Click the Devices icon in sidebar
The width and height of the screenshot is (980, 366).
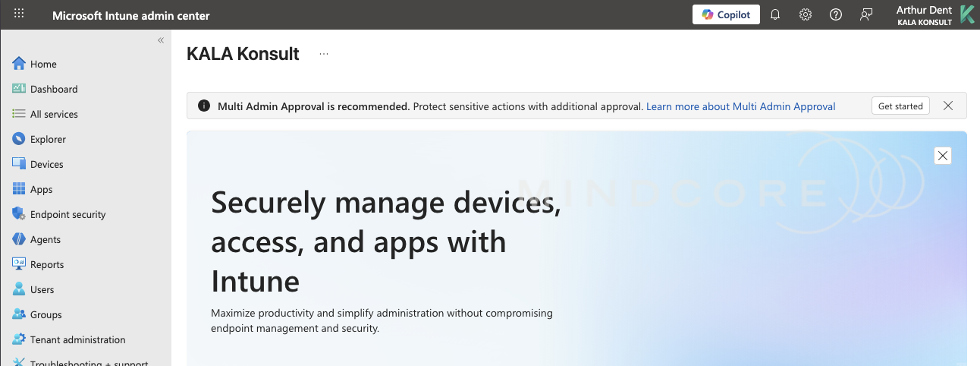pyautogui.click(x=19, y=164)
